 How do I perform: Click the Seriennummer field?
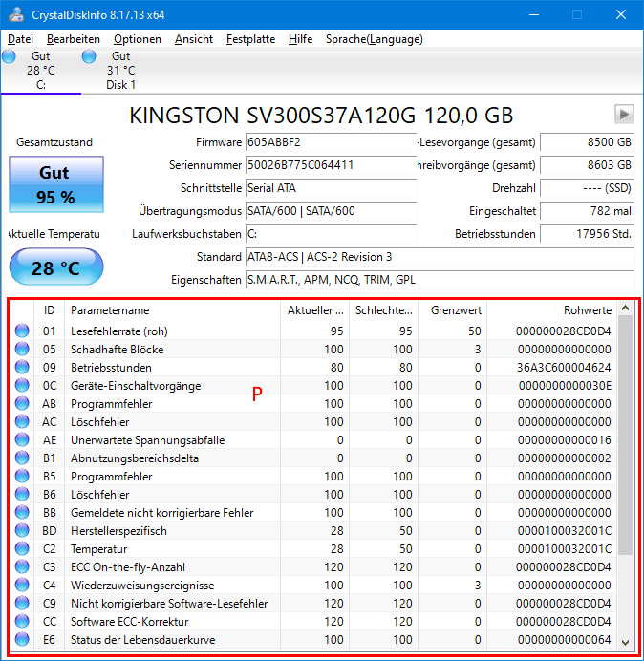[331, 165]
